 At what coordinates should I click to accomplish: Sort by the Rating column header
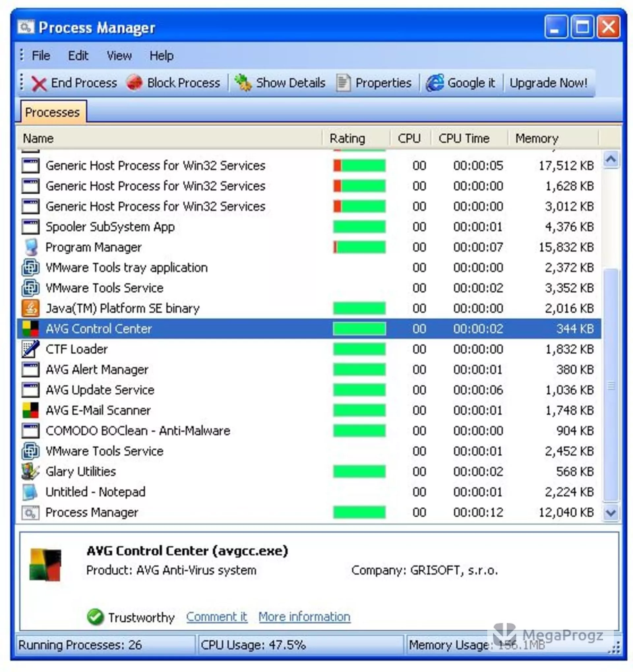pyautogui.click(x=356, y=138)
